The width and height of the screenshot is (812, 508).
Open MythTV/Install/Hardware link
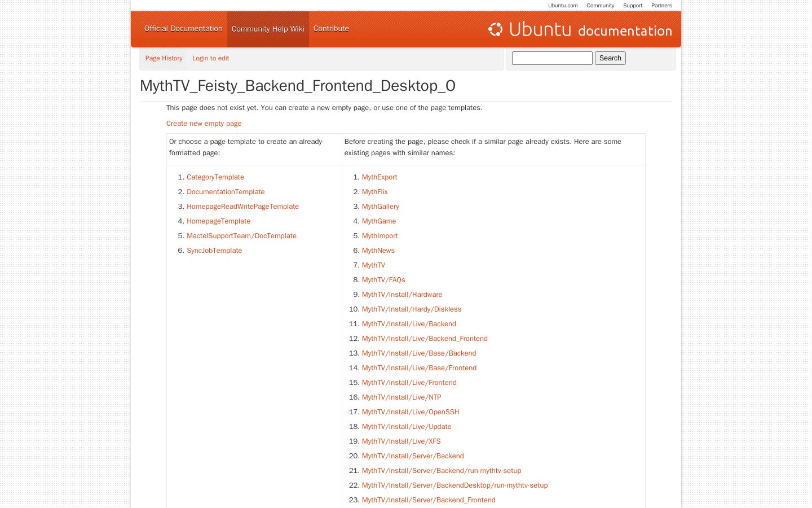(x=402, y=295)
